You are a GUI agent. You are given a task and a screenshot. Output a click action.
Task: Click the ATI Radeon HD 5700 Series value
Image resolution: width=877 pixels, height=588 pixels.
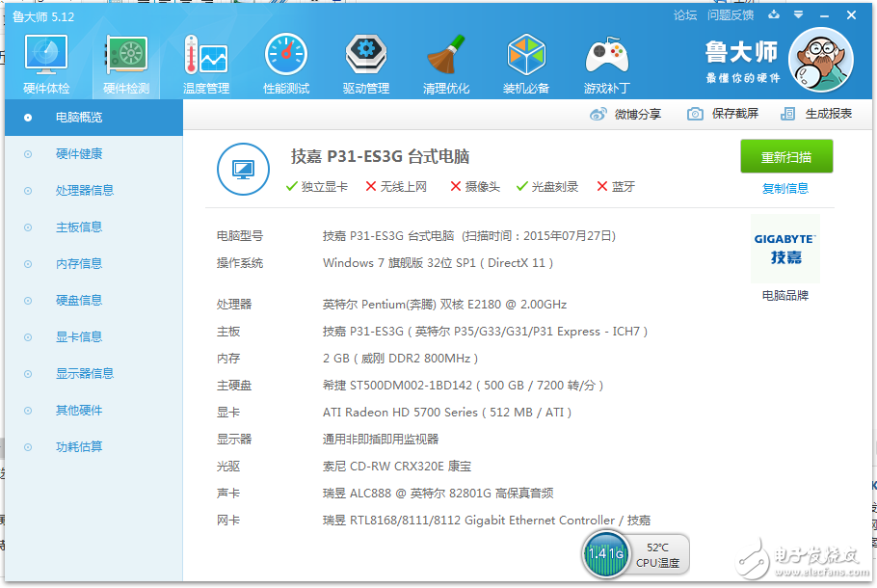point(447,413)
